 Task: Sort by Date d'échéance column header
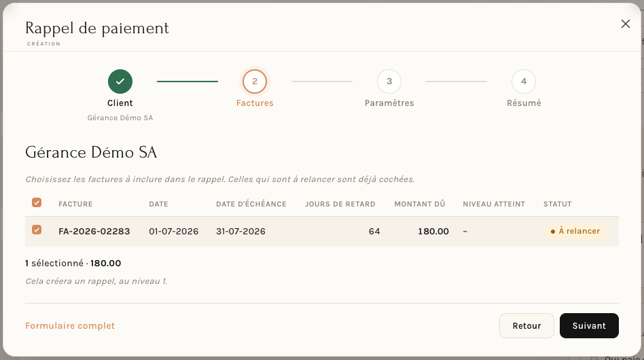coord(251,204)
